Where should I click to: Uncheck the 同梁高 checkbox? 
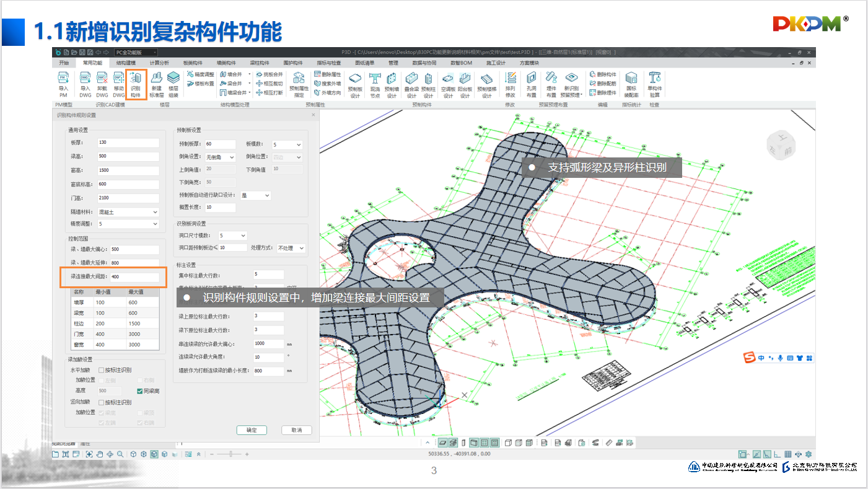(140, 391)
